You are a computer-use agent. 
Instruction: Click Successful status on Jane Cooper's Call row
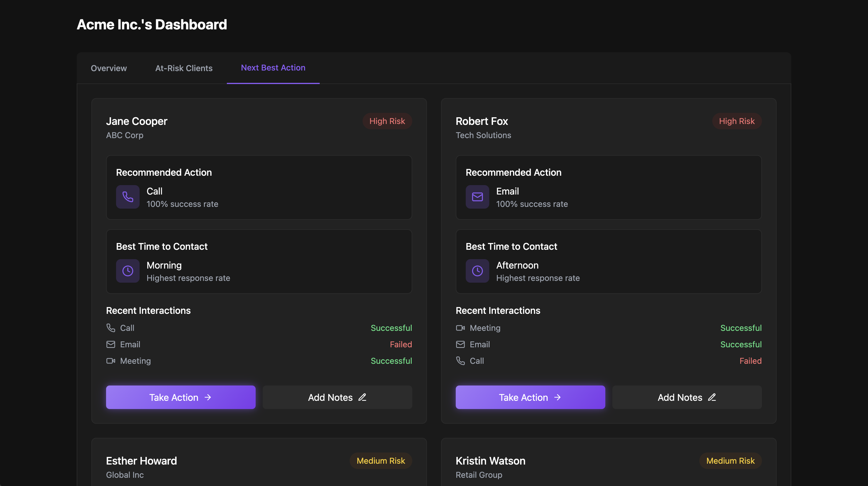tap(391, 328)
